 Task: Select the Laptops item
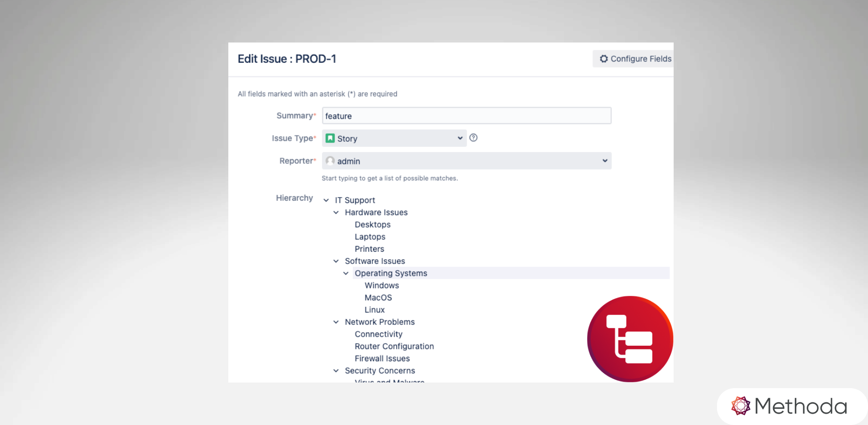point(370,237)
